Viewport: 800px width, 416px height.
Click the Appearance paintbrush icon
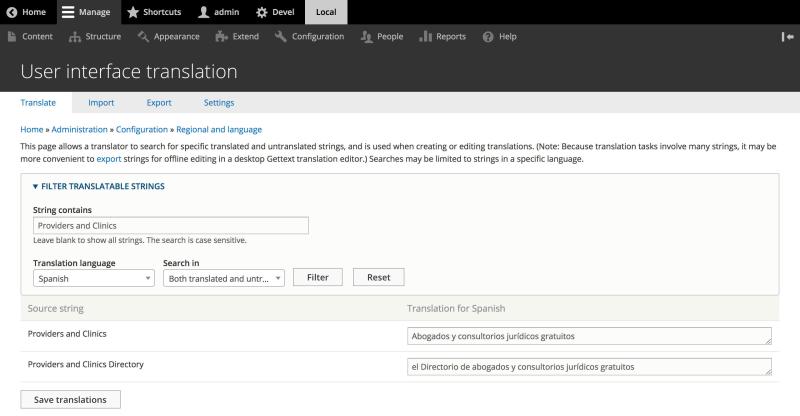pyautogui.click(x=143, y=37)
